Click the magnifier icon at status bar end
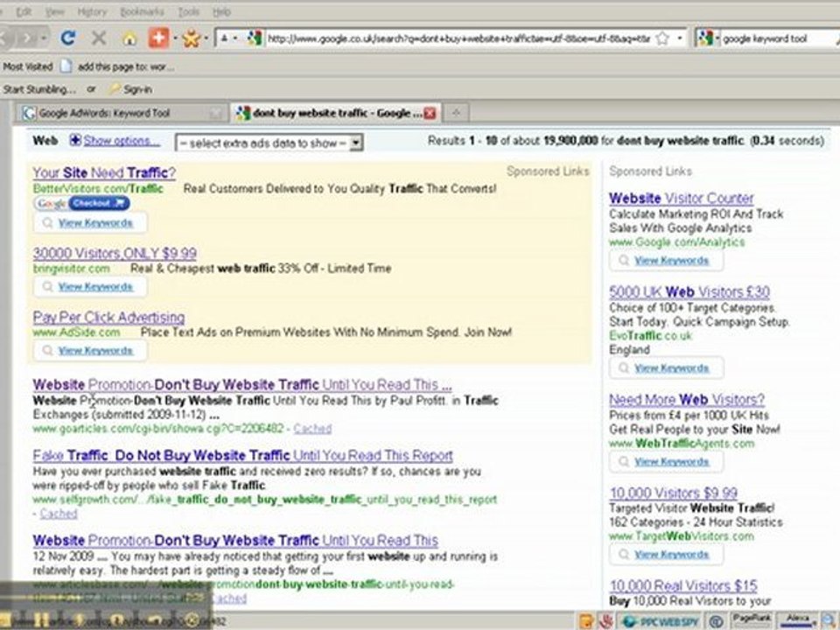 [830, 621]
